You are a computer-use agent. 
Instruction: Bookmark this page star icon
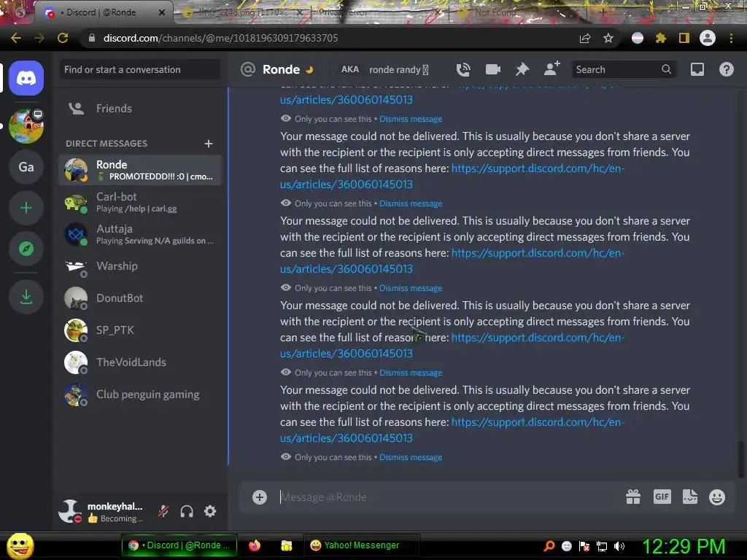coord(608,38)
